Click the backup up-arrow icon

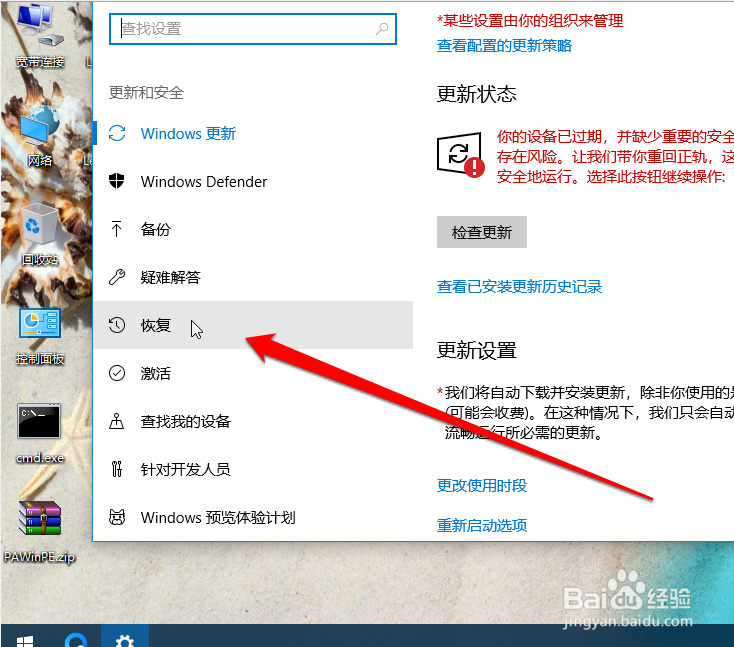point(117,229)
